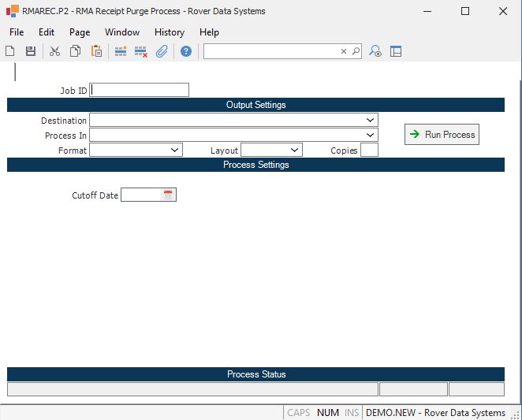The width and height of the screenshot is (522, 420).
Task: Open the File menu
Action: click(x=17, y=32)
